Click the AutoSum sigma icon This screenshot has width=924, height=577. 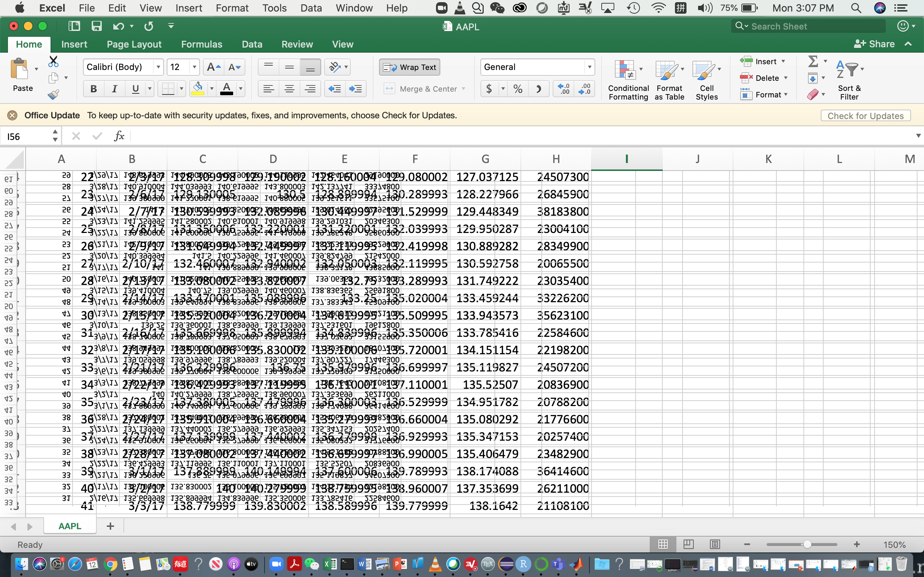[813, 61]
